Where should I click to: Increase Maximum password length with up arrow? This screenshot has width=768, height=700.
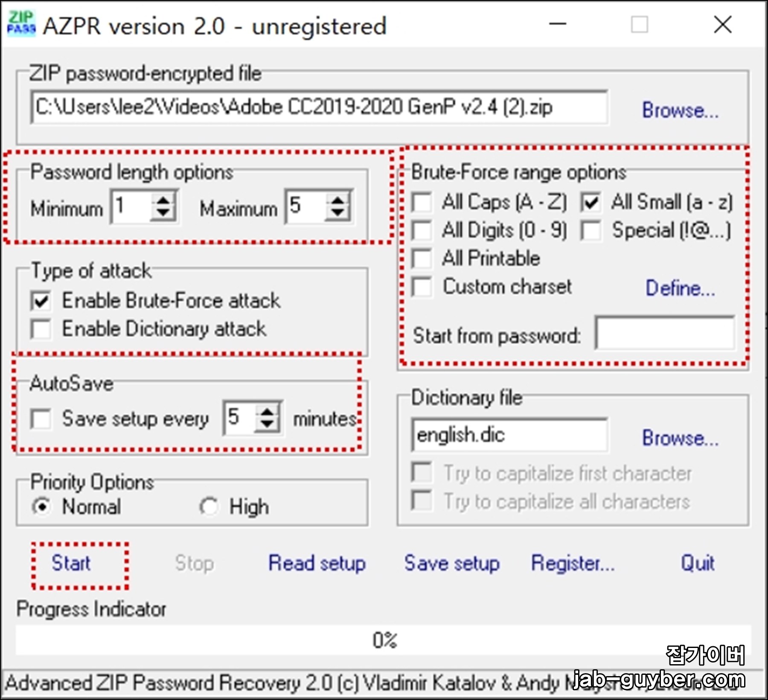337,200
